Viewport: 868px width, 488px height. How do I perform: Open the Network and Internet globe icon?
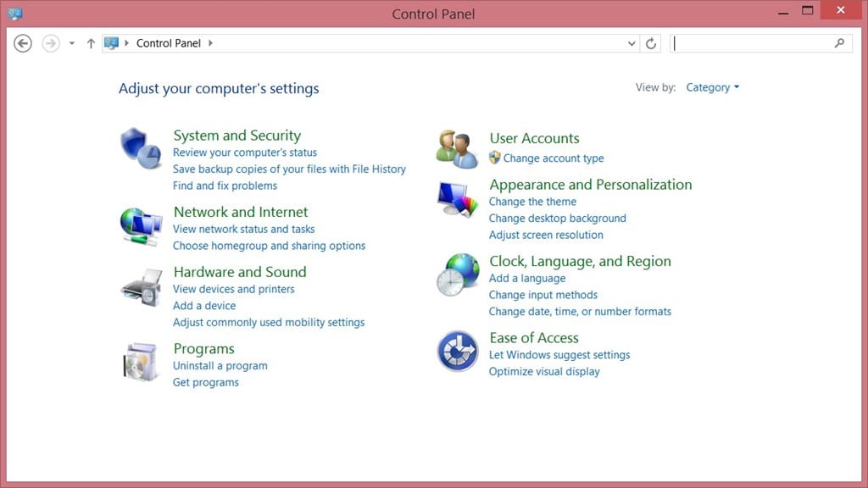pos(142,225)
